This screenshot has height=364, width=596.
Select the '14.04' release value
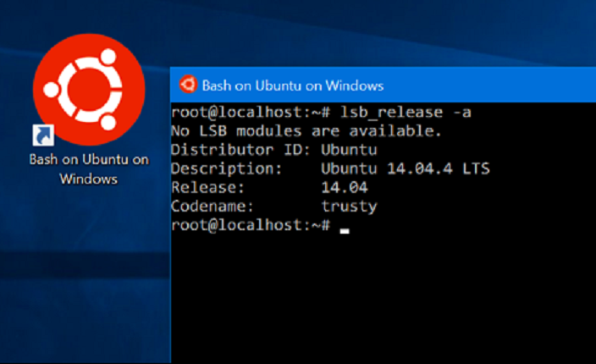[345, 187]
